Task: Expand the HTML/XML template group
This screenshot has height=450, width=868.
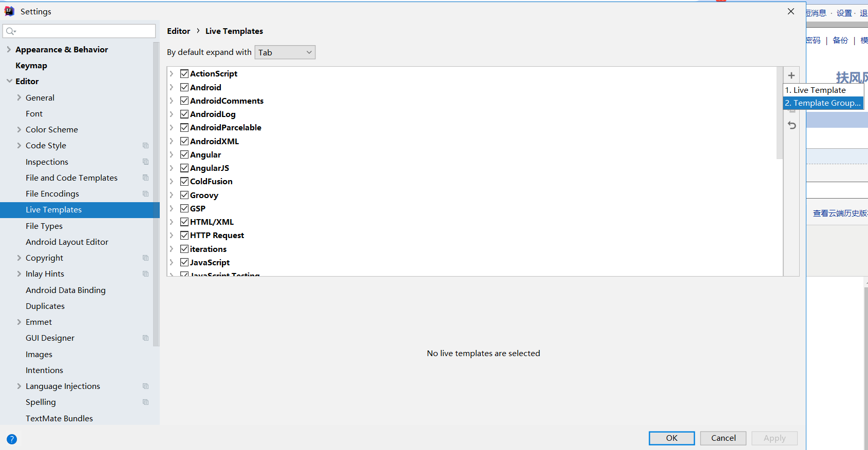Action: pos(172,222)
